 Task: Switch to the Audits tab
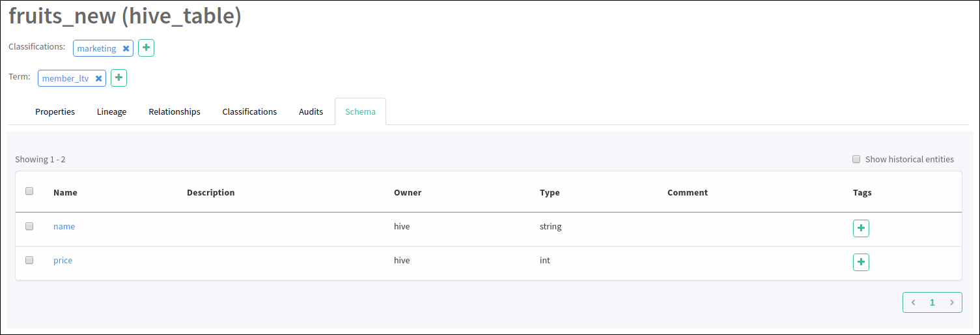pos(311,111)
